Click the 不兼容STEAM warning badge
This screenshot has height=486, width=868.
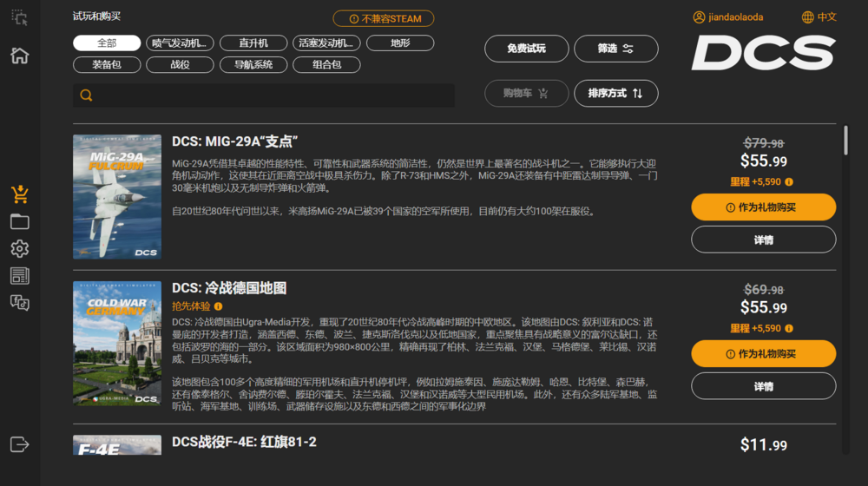383,19
